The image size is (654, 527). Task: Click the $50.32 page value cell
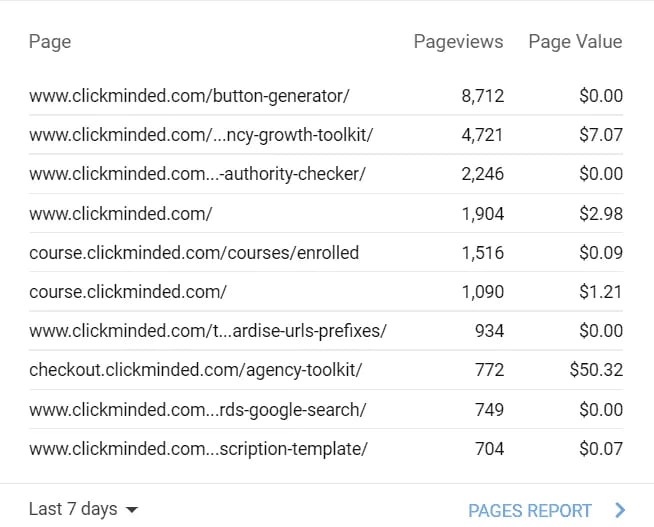pyautogui.click(x=596, y=370)
